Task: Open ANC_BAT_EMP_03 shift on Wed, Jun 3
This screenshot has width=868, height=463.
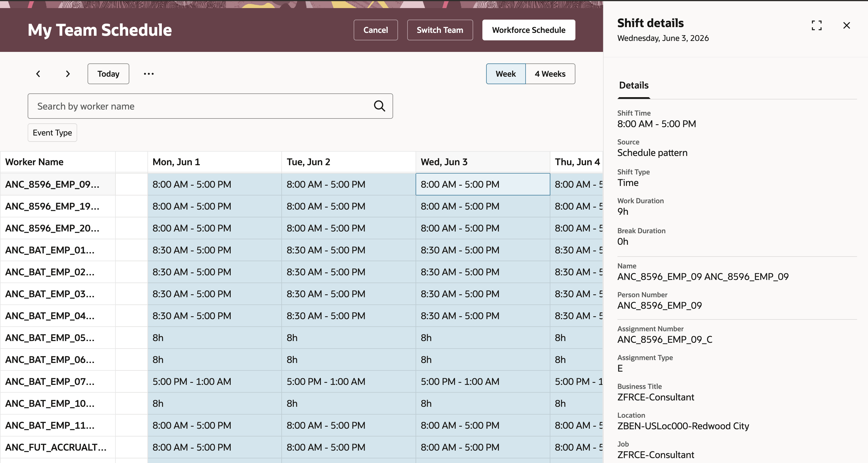Action: coord(483,294)
